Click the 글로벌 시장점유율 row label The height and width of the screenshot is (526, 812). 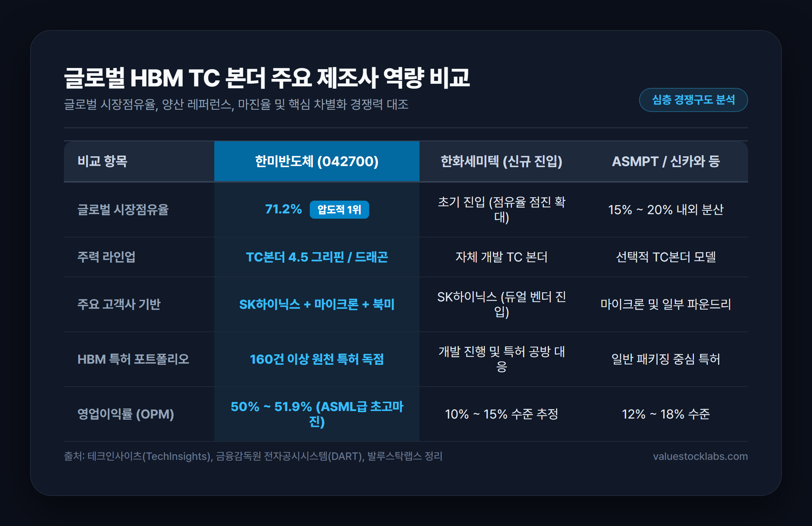point(123,210)
